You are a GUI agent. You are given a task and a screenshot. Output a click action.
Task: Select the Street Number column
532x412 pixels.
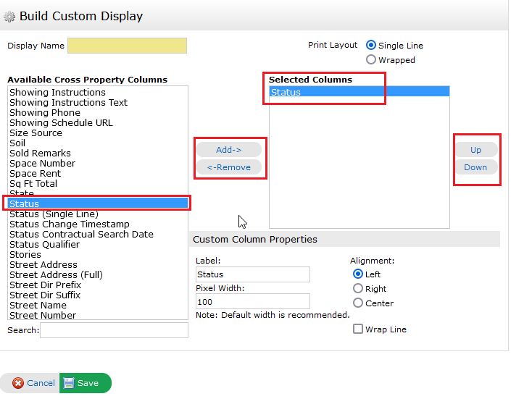click(x=98, y=315)
